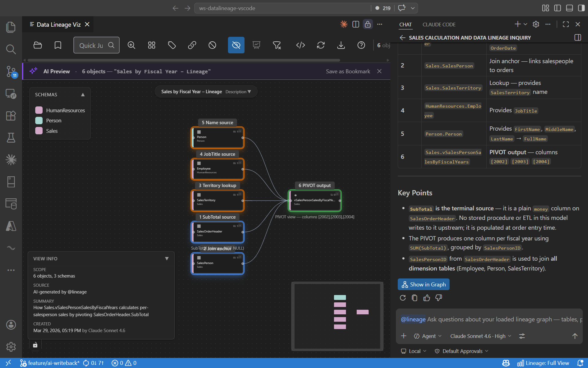Image resolution: width=588 pixels, height=368 pixels.
Task: Collapse the VIEW INFO panel
Action: coord(167,259)
